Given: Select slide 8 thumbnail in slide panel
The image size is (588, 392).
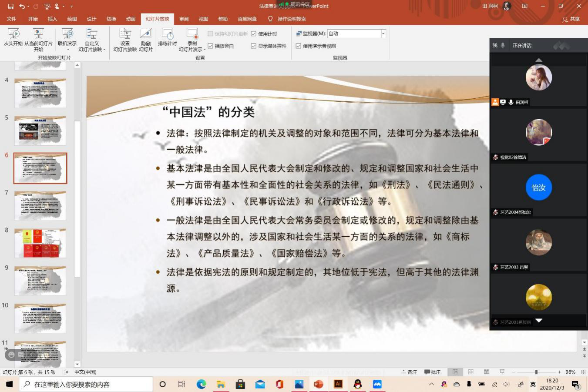Looking at the screenshot, I should pyautogui.click(x=40, y=243).
